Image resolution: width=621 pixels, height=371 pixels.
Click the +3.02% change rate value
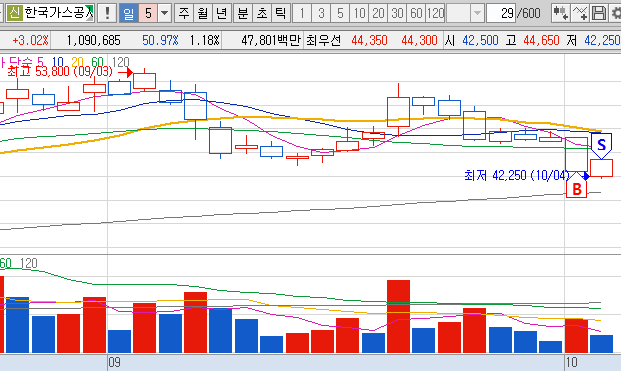pyautogui.click(x=30, y=40)
